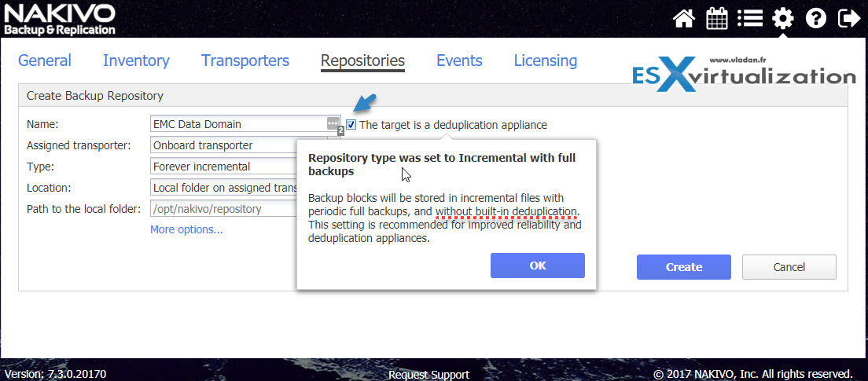Click the 'More options...' link
Viewport: 868px width, 381px height.
(x=186, y=229)
